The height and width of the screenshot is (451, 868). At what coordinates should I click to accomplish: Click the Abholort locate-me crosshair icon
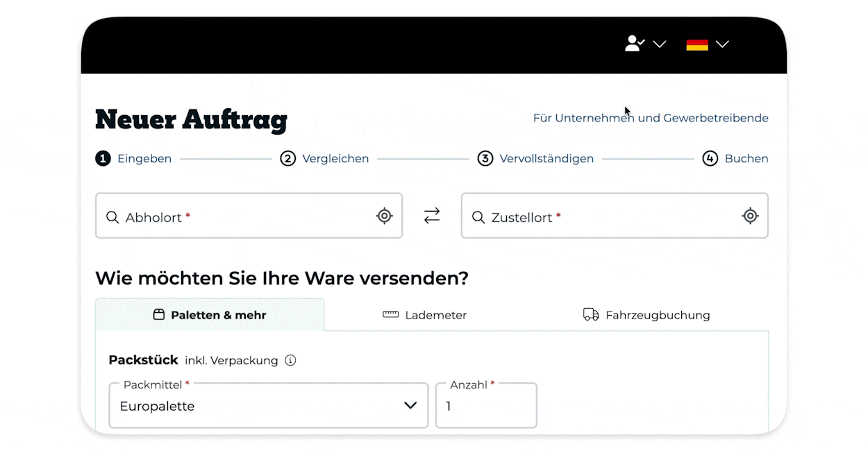(384, 216)
